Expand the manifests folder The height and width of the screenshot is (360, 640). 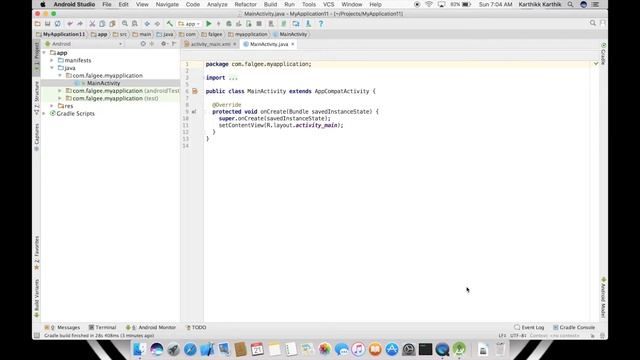(52, 60)
